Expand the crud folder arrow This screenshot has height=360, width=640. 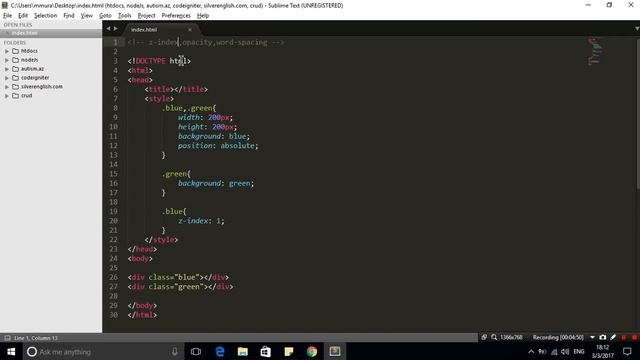[7, 96]
